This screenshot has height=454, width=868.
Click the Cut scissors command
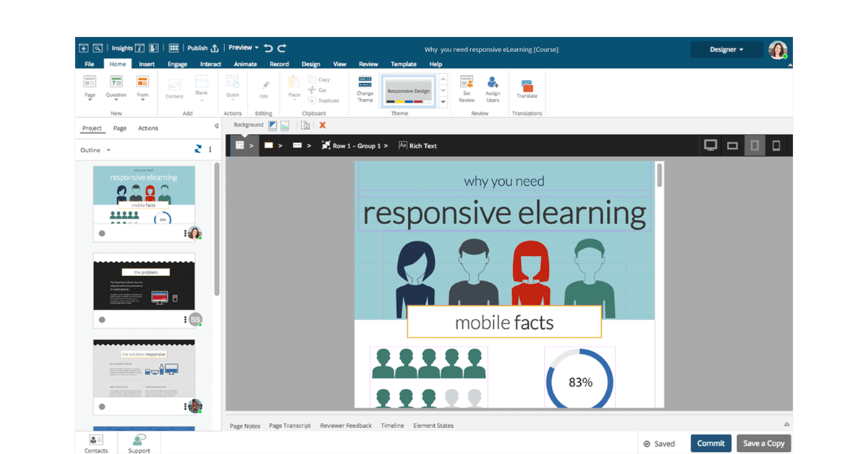318,90
